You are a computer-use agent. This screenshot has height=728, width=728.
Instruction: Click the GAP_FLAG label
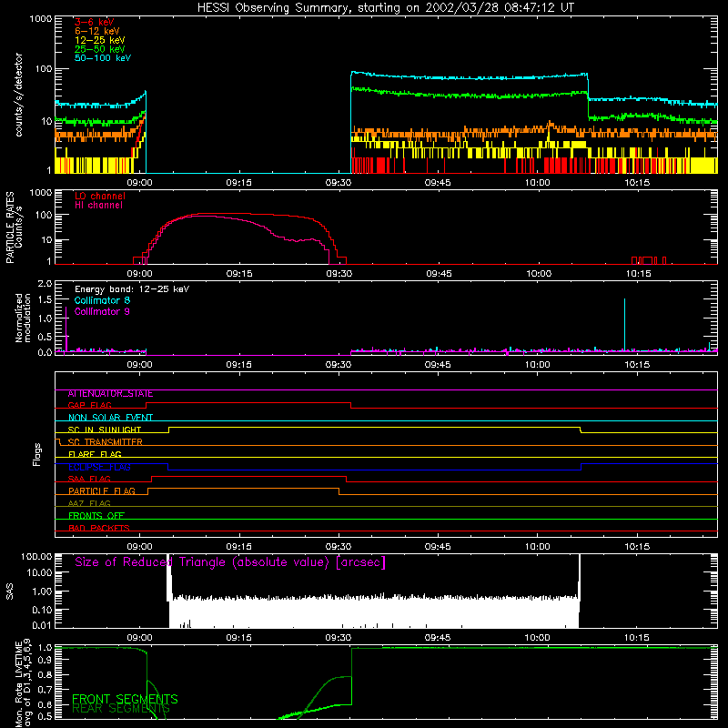click(89, 405)
